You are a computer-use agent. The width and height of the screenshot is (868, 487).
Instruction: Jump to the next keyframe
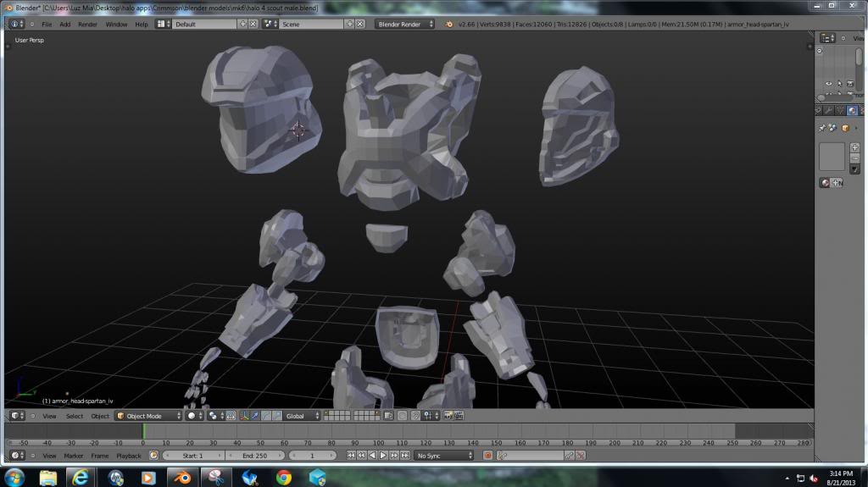pos(393,456)
